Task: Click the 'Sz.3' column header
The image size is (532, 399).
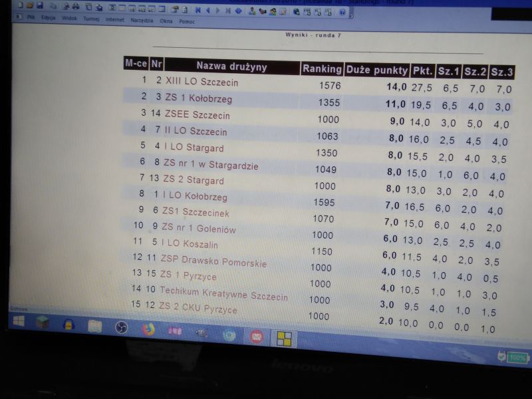Action: [x=502, y=72]
